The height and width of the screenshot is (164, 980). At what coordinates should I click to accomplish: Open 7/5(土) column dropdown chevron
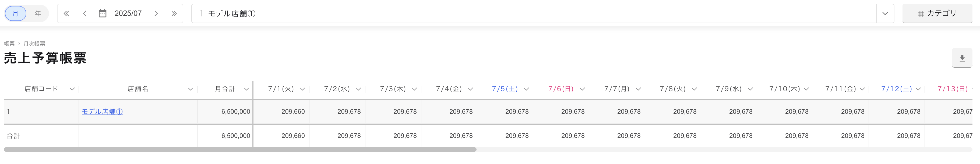tap(527, 89)
